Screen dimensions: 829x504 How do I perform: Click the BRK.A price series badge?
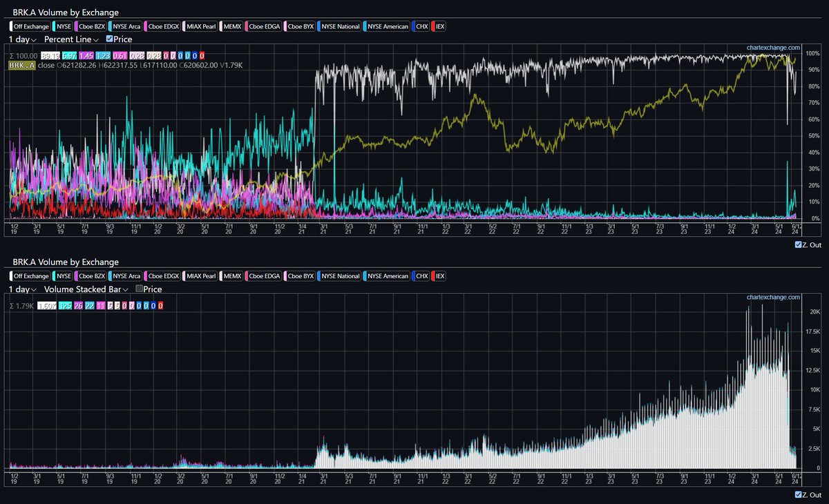click(21, 65)
